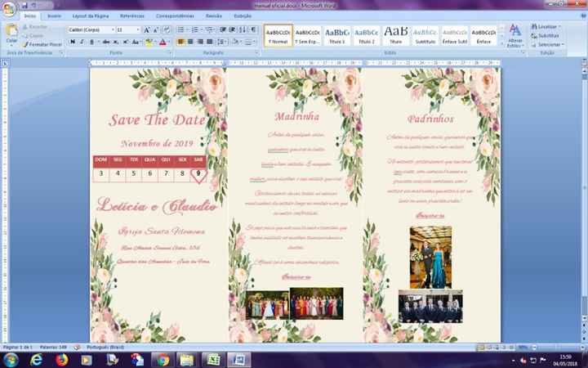588x368 pixels.
Task: Increase paragraph indent
Action: pos(233,29)
